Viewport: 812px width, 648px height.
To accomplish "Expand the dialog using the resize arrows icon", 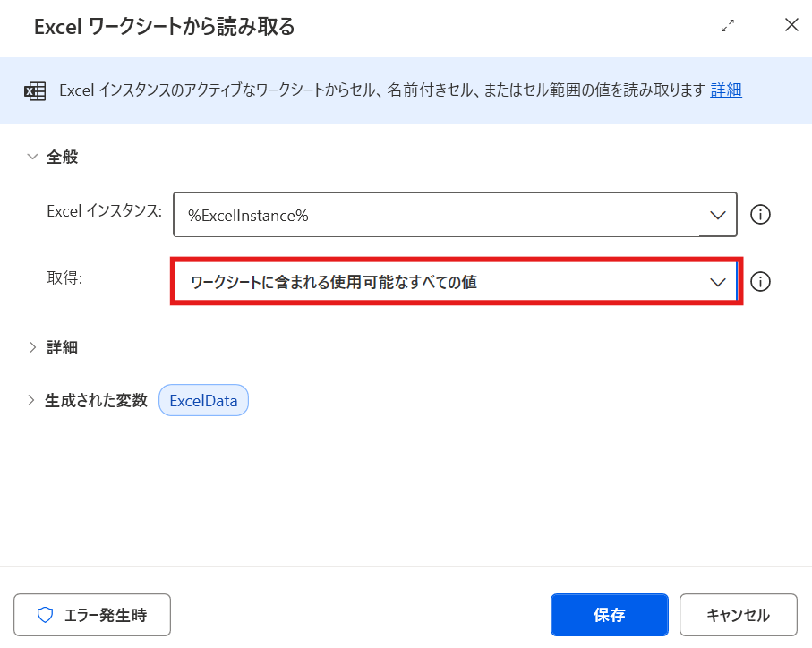I will pyautogui.click(x=728, y=25).
